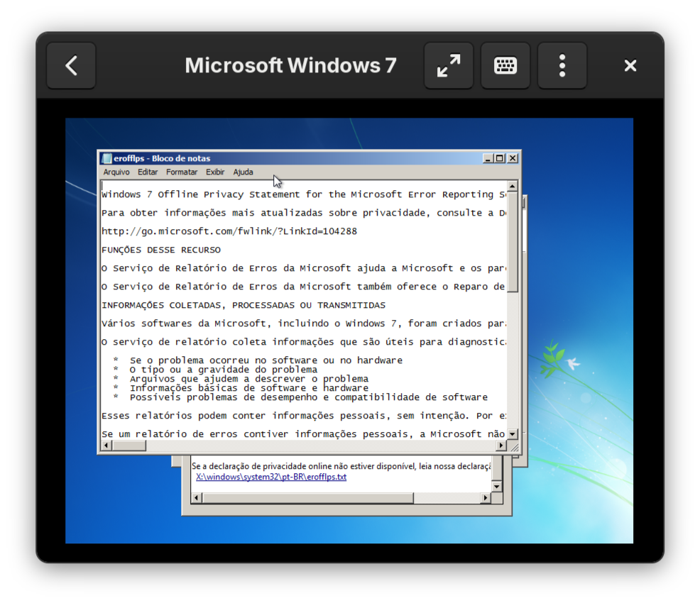Close the Microsoft Windows 7 viewer window
The height and width of the screenshot is (603, 700).
[x=630, y=65]
